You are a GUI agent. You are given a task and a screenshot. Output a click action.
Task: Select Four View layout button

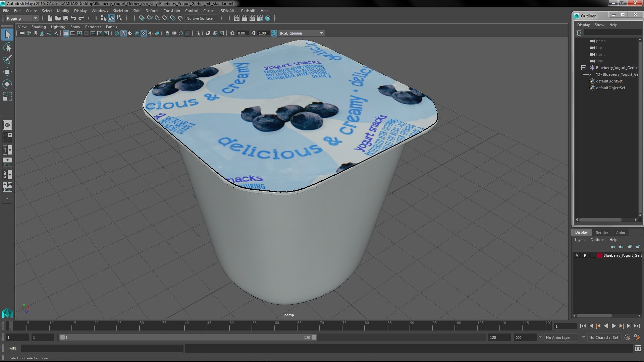[x=7, y=137]
